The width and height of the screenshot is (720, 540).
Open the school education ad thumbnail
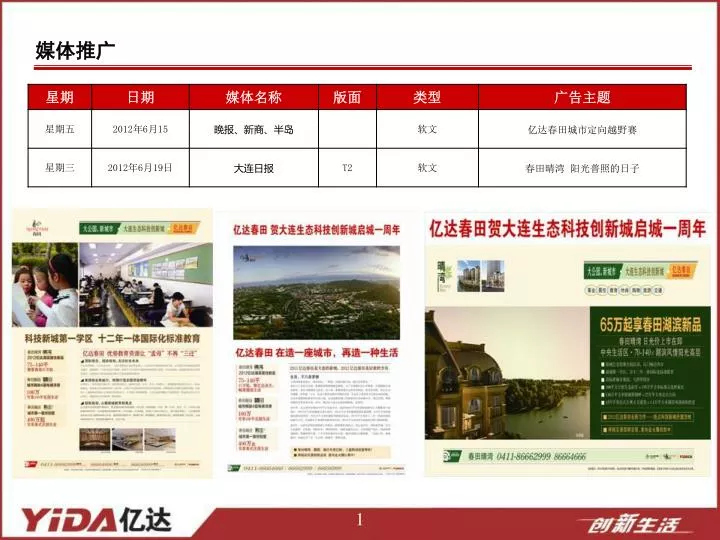coord(112,343)
